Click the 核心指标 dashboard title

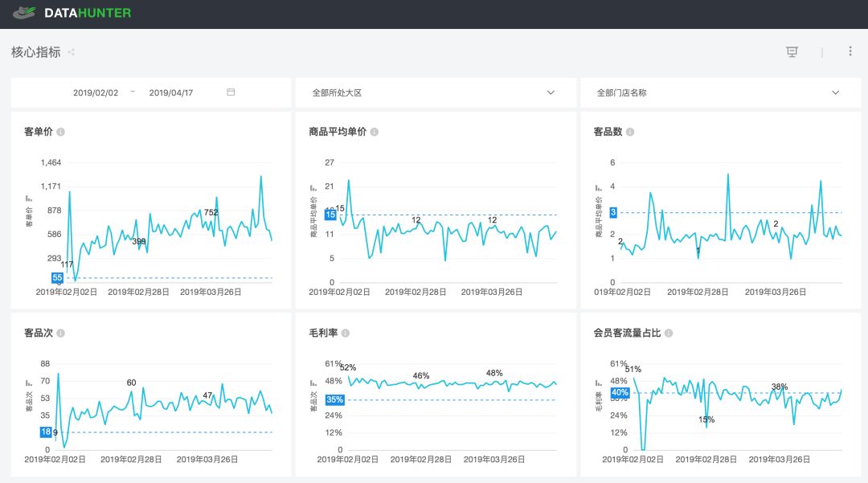tap(36, 52)
